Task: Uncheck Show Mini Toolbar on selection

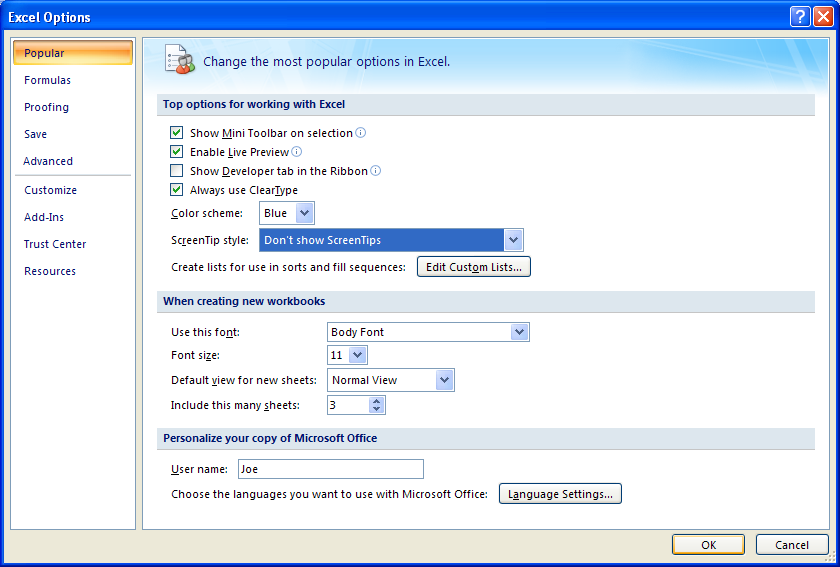Action: click(176, 132)
